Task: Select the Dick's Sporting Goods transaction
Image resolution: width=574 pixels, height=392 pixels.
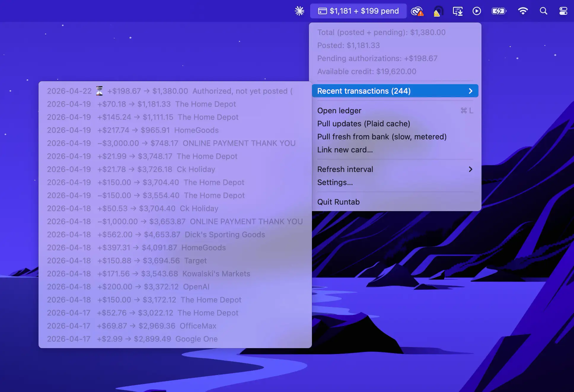Action: [156, 235]
